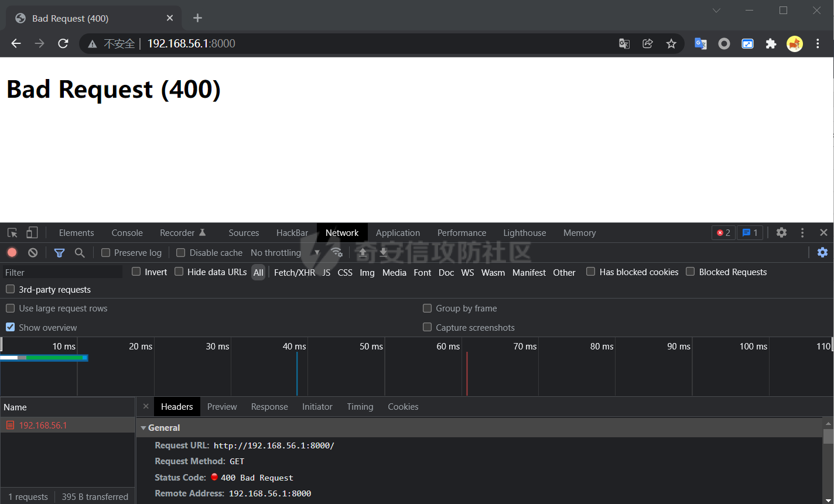Image resolution: width=834 pixels, height=504 pixels.
Task: Open network search magnifier
Action: pyautogui.click(x=80, y=252)
